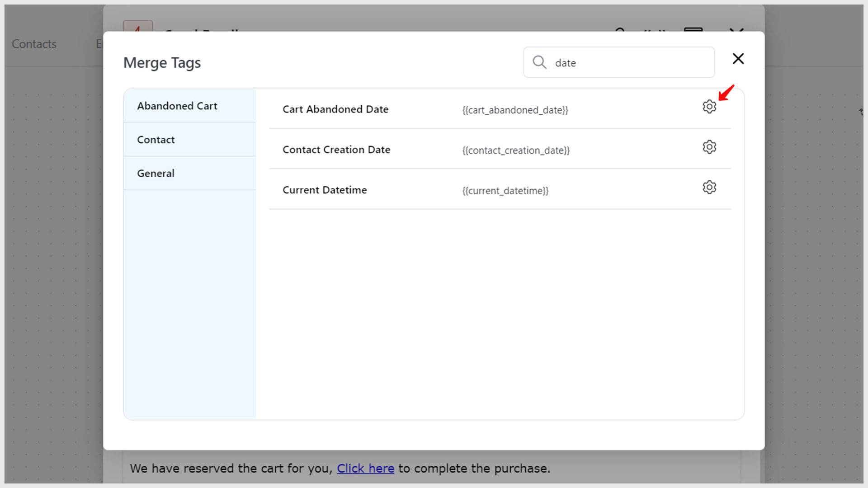Screen dimensions: 868x488
Task: Follow the Click here purchase link
Action: pyautogui.click(x=365, y=469)
